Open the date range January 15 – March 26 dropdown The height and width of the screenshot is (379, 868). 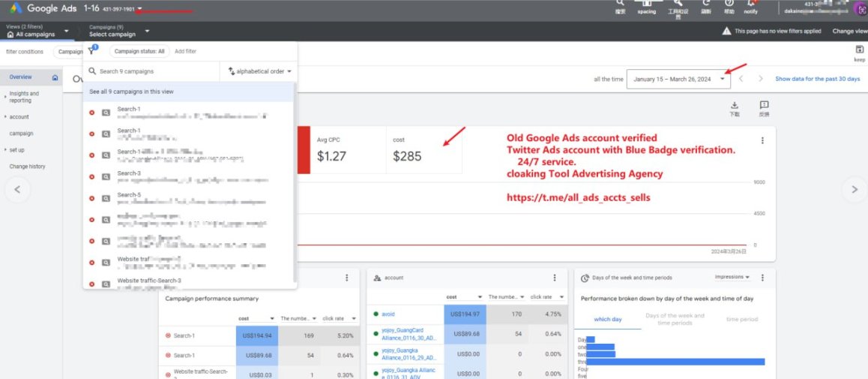[x=678, y=80]
